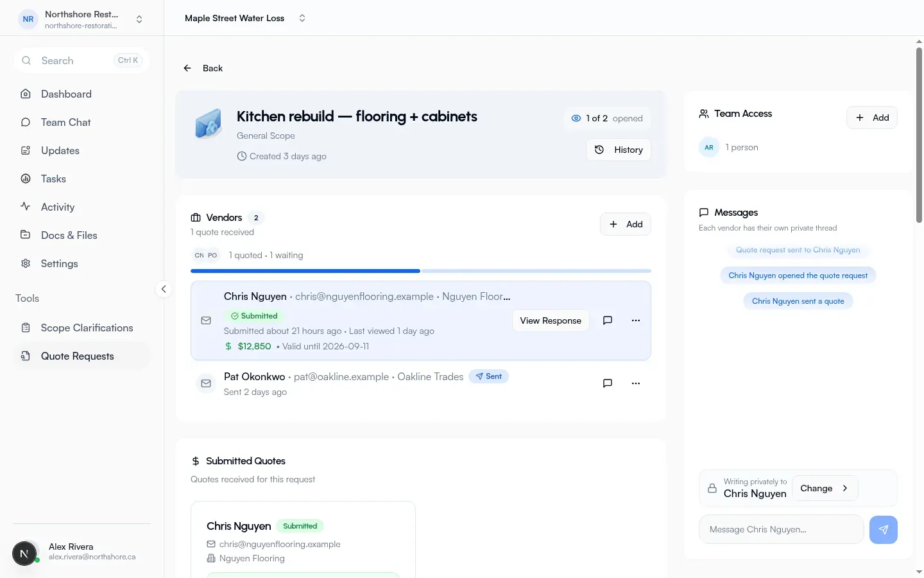Open the History button

click(619, 150)
